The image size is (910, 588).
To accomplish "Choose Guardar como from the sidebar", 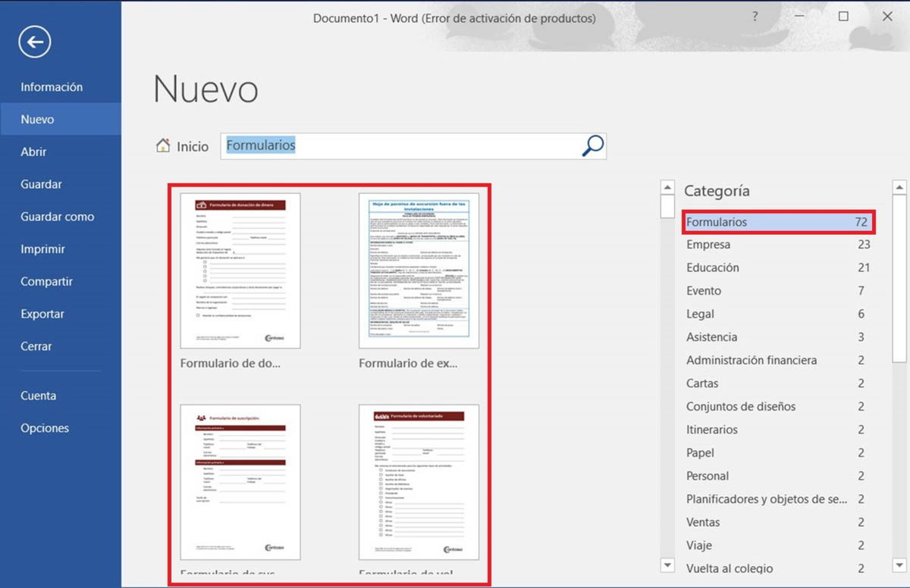I will point(57,216).
